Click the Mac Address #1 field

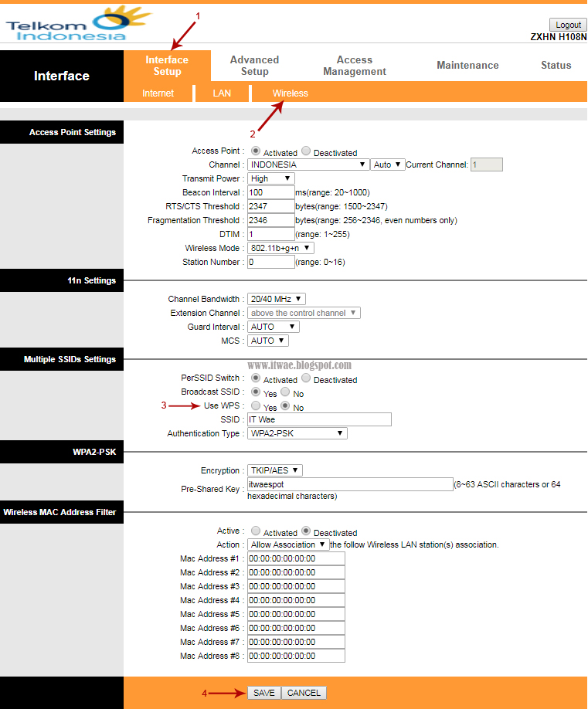pos(296,559)
